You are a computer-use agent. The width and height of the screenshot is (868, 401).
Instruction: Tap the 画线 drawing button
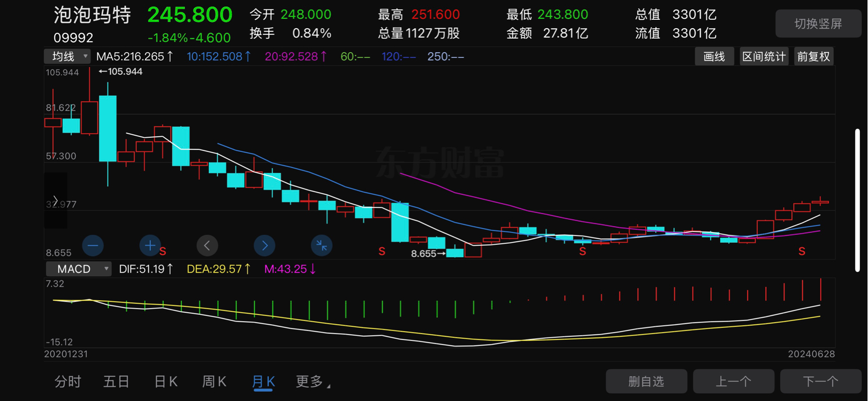(x=714, y=56)
